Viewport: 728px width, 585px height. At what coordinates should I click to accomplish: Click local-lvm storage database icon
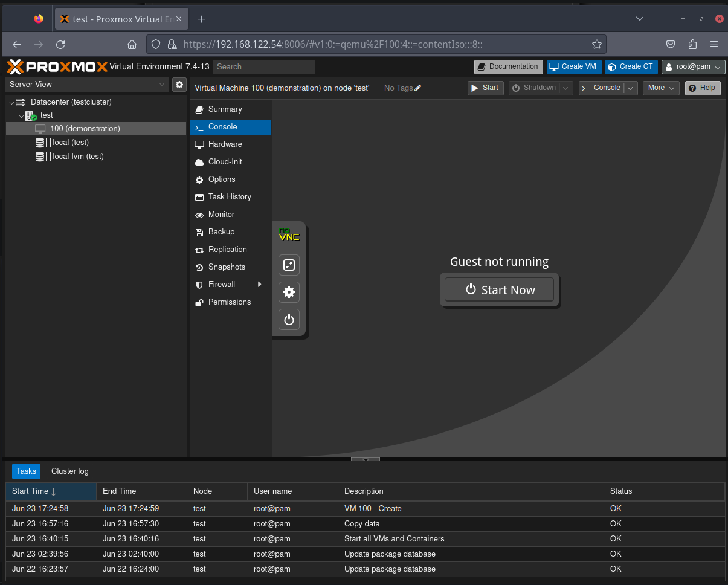pyautogui.click(x=40, y=157)
